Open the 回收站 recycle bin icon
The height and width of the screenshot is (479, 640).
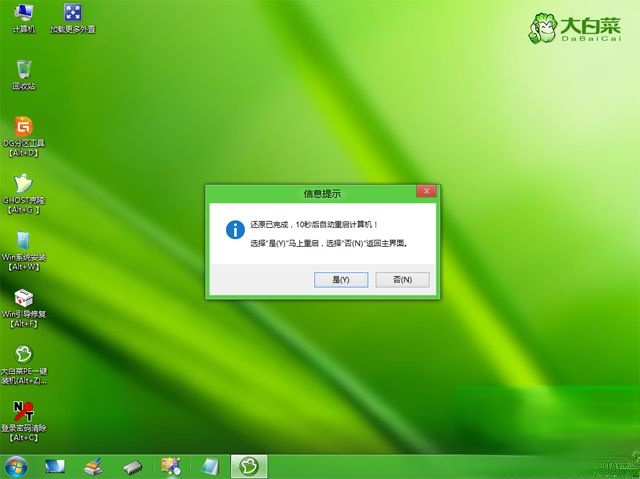[x=24, y=75]
